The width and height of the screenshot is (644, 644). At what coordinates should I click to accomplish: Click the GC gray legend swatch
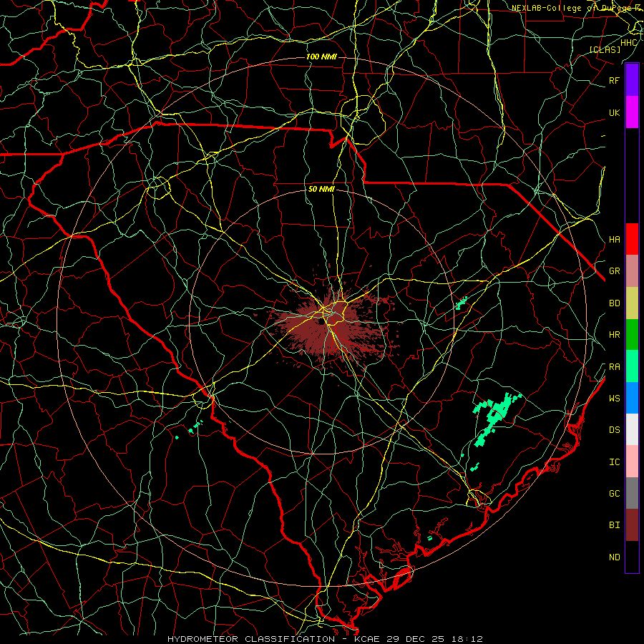(x=632, y=493)
